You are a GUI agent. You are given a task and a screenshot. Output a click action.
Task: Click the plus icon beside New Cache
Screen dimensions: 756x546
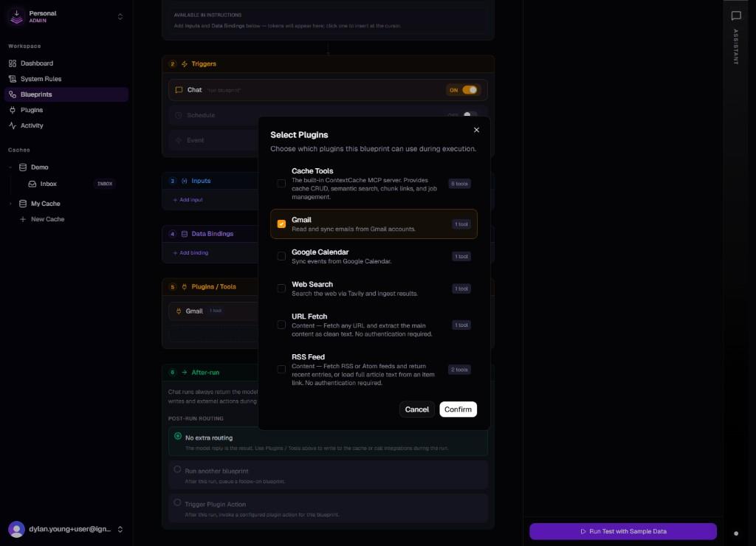coord(23,219)
